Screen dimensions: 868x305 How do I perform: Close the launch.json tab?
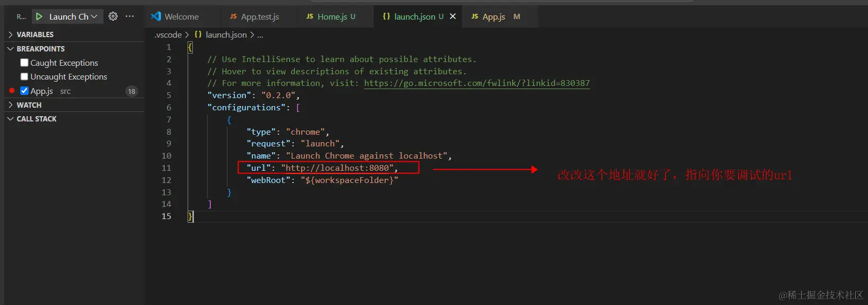453,16
